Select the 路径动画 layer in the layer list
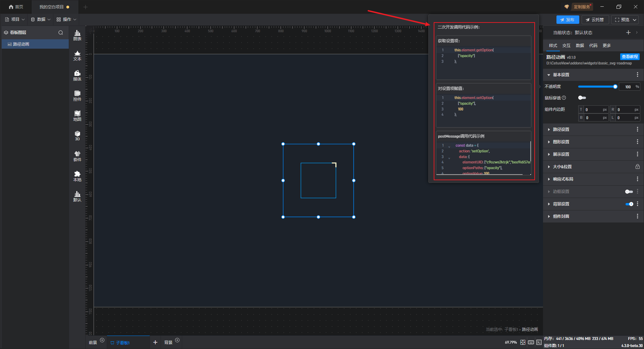Viewport: 644px width, 349px height. coord(21,44)
